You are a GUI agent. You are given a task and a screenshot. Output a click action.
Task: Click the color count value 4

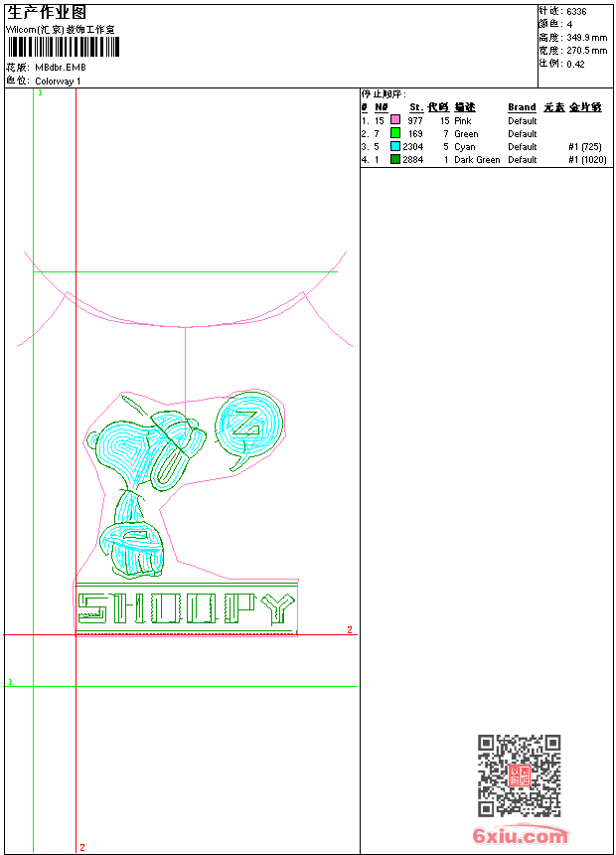point(569,25)
